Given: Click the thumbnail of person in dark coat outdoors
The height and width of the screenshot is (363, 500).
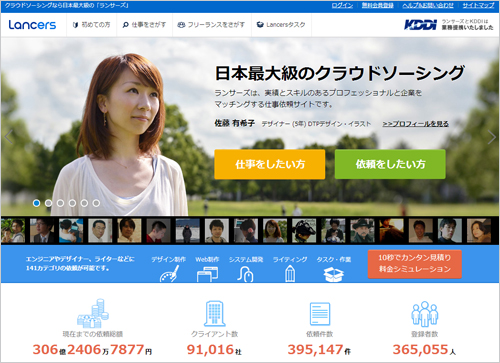Looking at the screenshot, I should click(x=188, y=230).
